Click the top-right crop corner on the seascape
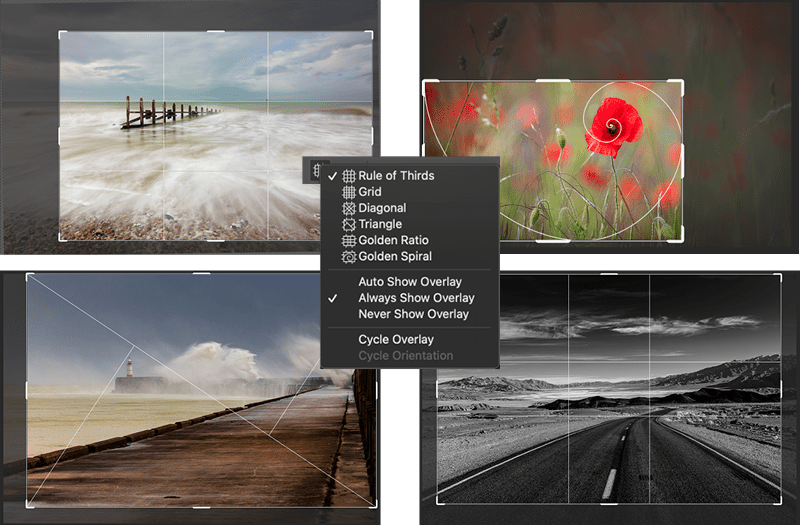 tap(369, 35)
